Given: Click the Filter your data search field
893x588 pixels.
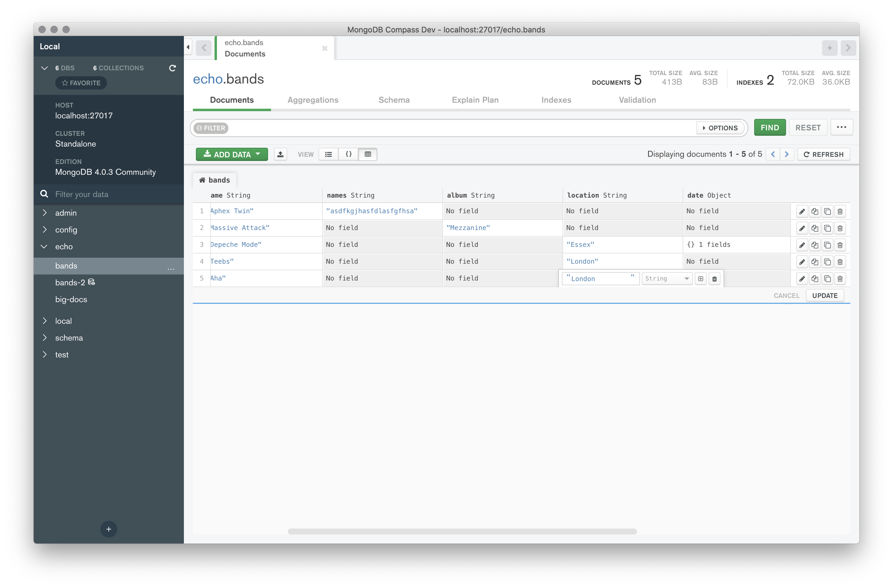Looking at the screenshot, I should tap(113, 194).
